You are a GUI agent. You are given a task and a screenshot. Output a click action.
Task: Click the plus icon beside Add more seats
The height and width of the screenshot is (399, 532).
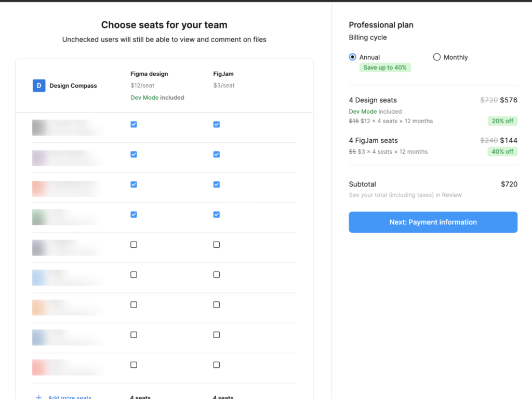click(39, 397)
